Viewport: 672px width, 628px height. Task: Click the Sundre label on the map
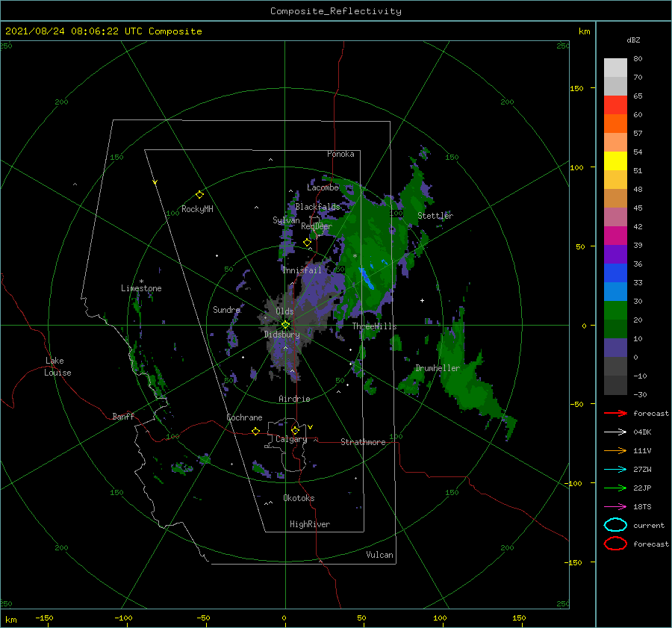pyautogui.click(x=226, y=309)
